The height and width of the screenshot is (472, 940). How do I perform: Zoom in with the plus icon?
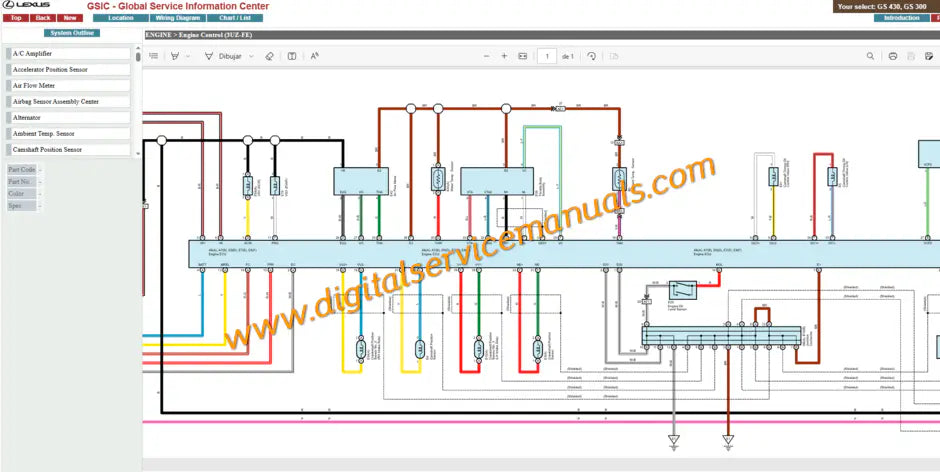tap(504, 56)
